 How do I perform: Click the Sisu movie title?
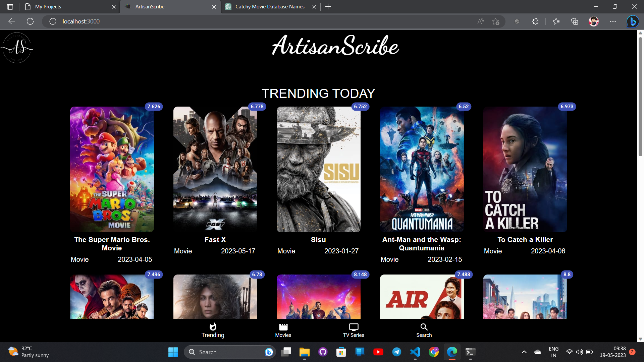coord(318,240)
